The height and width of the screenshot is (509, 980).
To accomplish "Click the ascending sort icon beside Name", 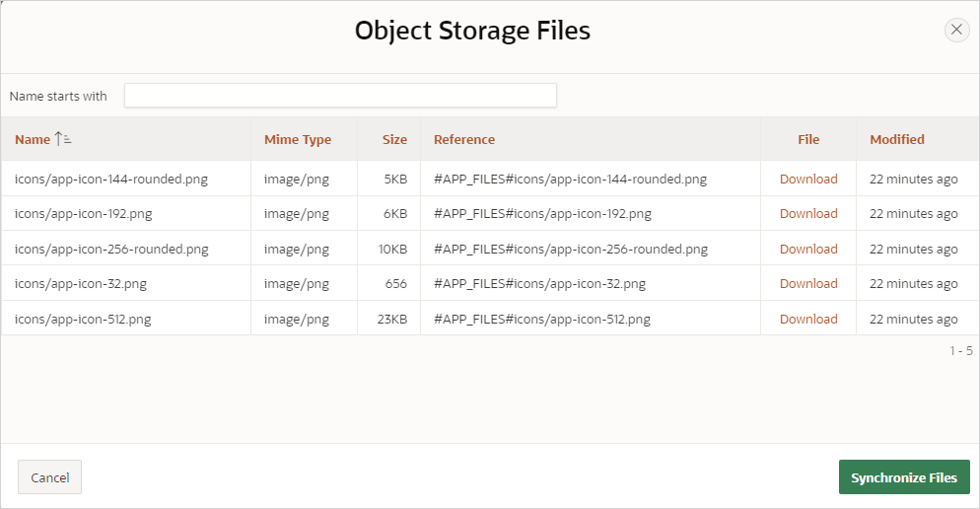I will point(63,139).
